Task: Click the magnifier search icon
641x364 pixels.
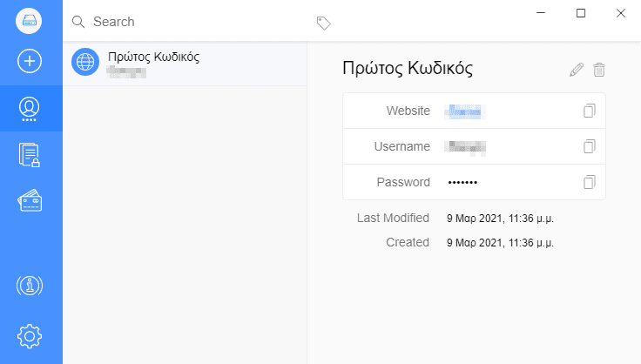Action: coord(78,22)
